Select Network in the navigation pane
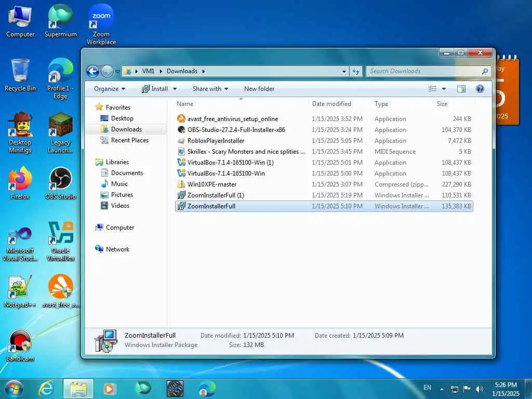532x399 pixels. [x=113, y=249]
